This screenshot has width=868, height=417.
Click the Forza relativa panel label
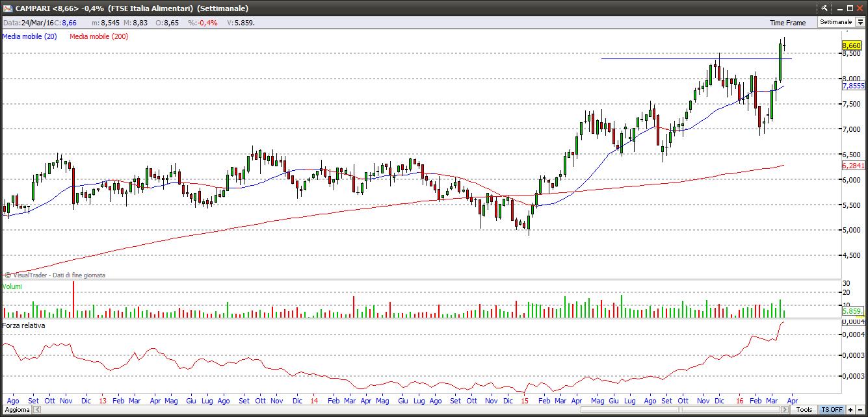pyautogui.click(x=23, y=325)
